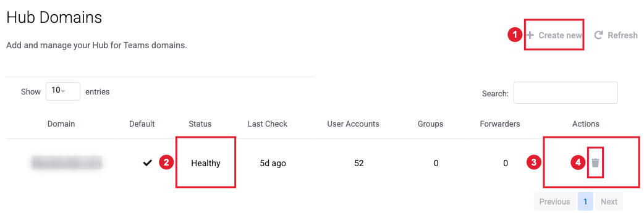This screenshot has height=223, width=644.
Task: Select page 1 in pagination
Action: coord(585,201)
